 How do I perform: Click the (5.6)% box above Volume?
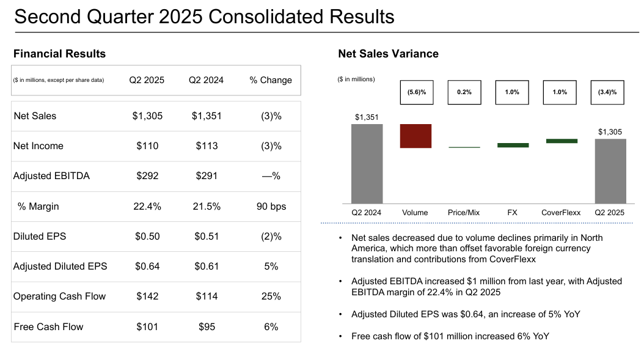(415, 92)
